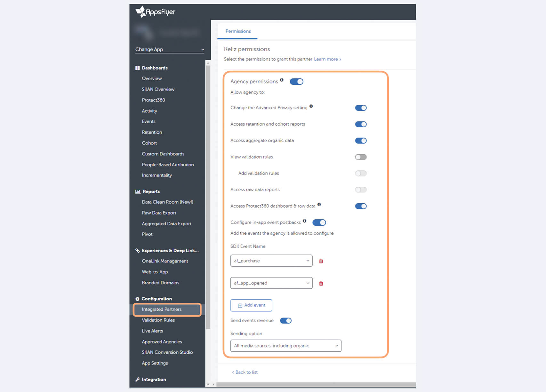This screenshot has height=392, width=546.
Task: Click the Dashboards grid icon
Action: [138, 68]
